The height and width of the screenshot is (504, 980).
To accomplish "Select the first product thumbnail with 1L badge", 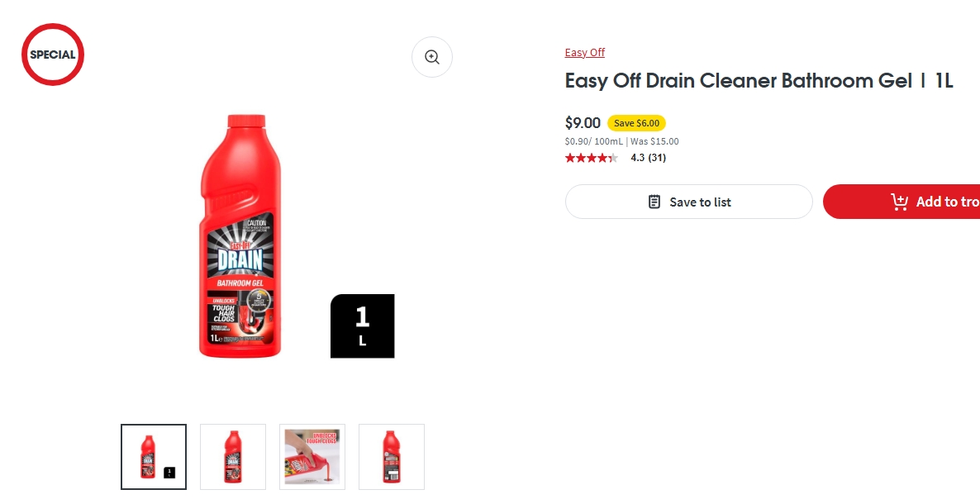I will click(x=154, y=457).
